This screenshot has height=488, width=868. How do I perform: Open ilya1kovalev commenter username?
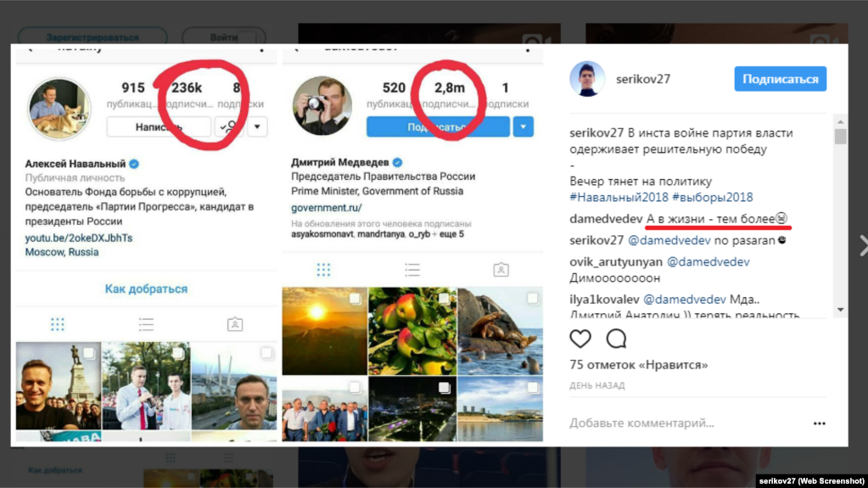coord(604,299)
